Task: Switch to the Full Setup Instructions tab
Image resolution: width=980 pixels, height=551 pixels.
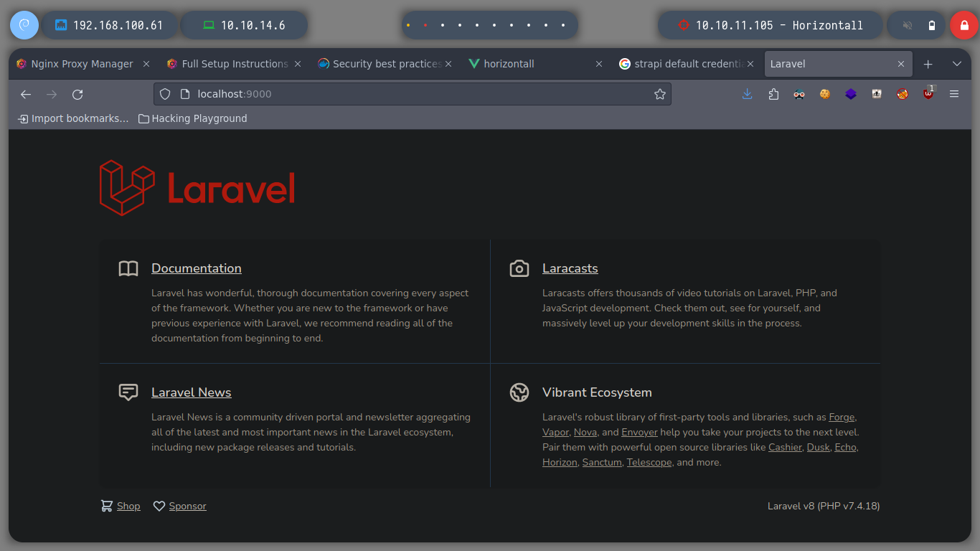Action: click(235, 64)
